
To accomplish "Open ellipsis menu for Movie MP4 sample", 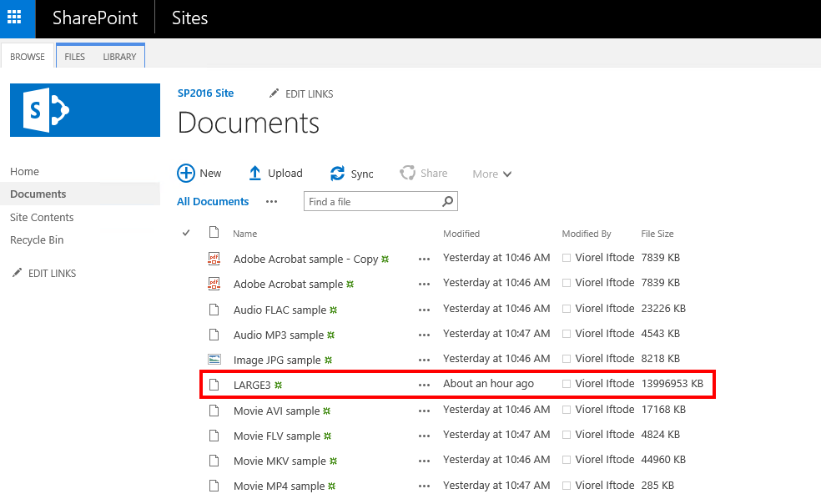I will (x=424, y=486).
